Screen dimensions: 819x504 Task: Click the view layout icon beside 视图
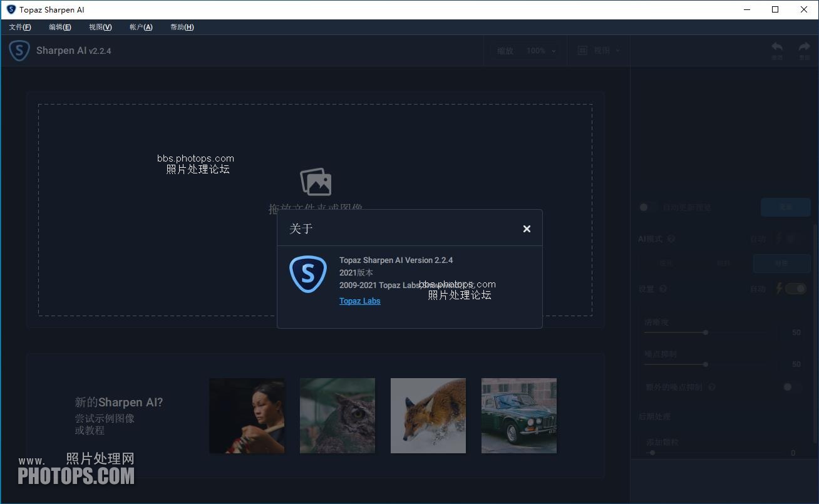582,51
